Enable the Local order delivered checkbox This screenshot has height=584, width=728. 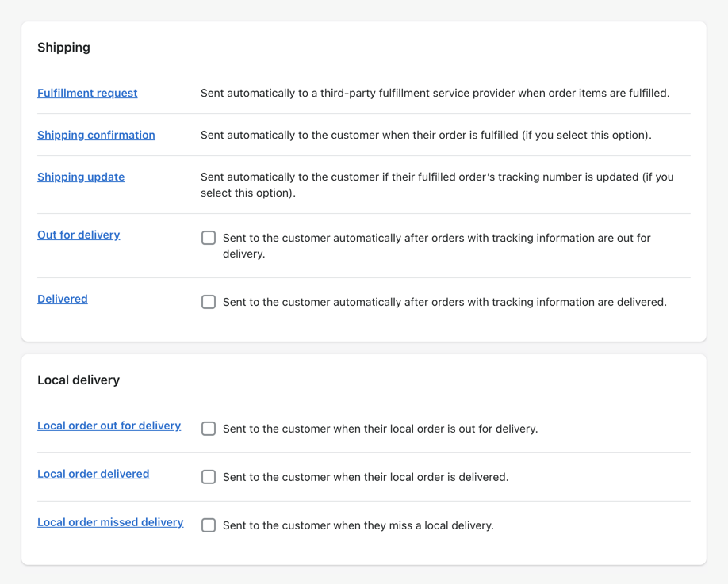pyautogui.click(x=208, y=477)
